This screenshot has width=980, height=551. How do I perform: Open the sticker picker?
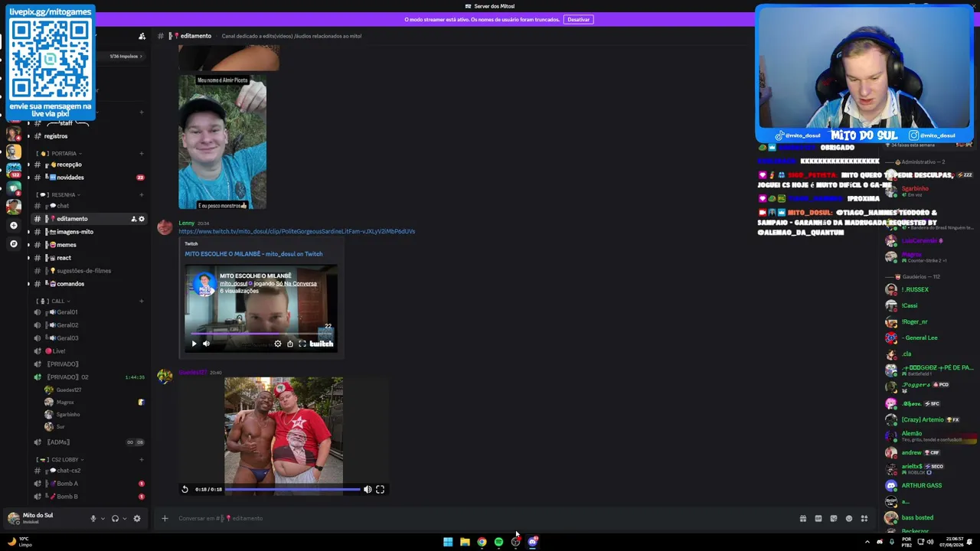pyautogui.click(x=834, y=519)
